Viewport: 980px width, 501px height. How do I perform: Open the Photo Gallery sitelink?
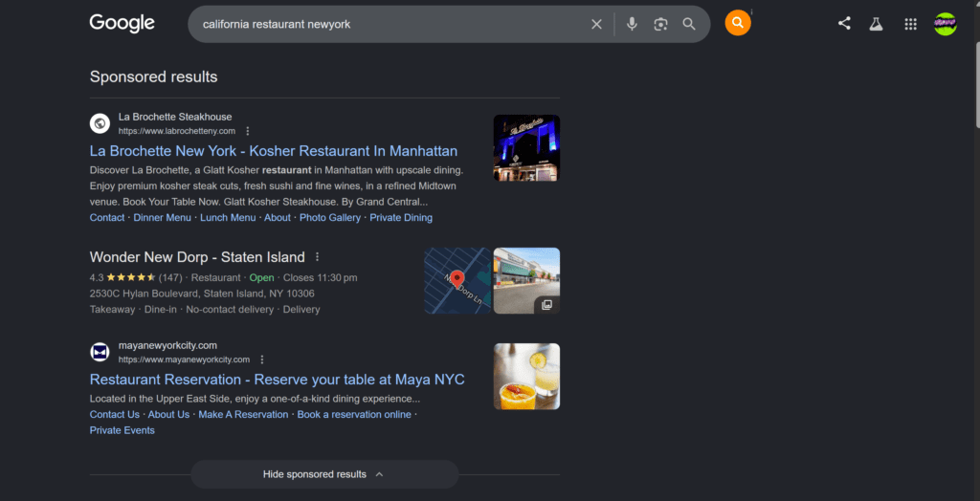(330, 217)
